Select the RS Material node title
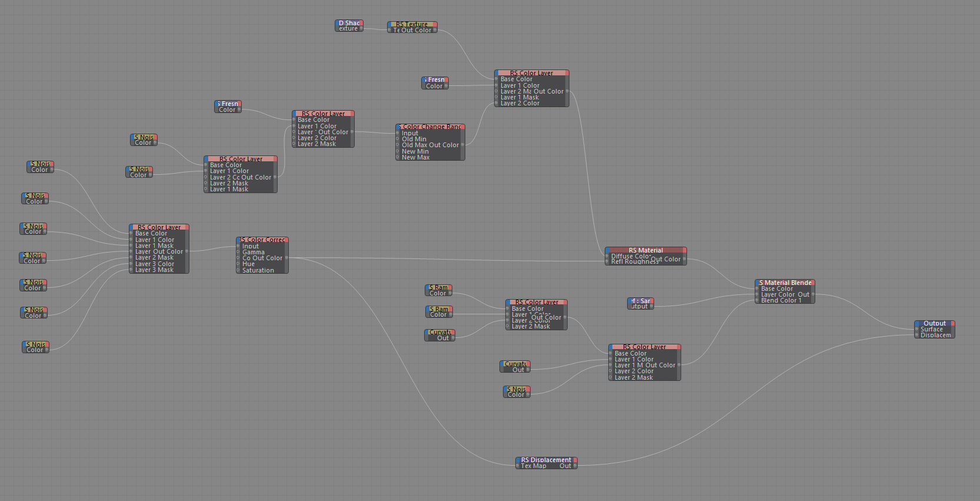980x501 pixels. coord(645,250)
